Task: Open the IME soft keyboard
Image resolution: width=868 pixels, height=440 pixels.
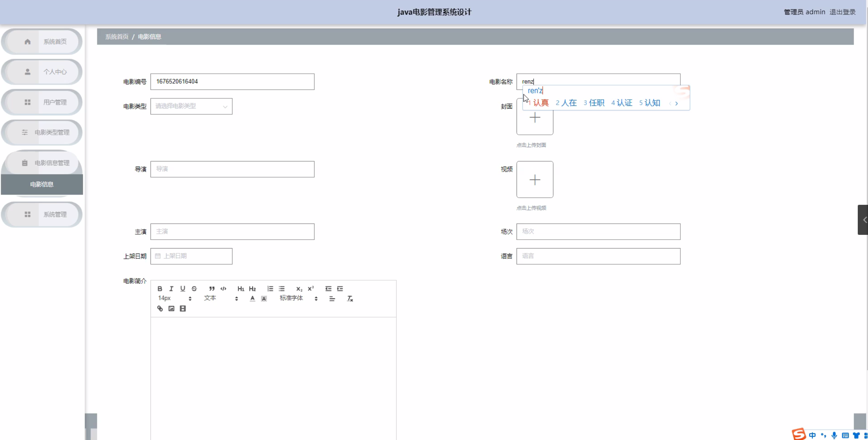Action: tap(845, 435)
